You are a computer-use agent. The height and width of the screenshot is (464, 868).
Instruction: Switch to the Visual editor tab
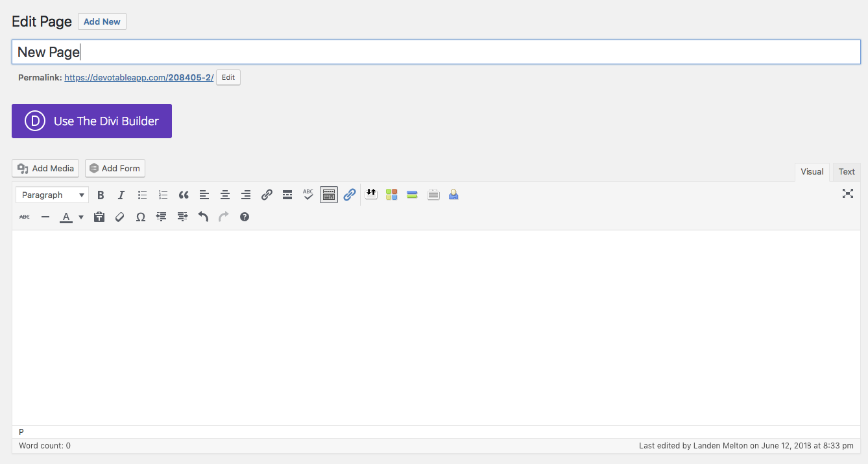coord(812,172)
